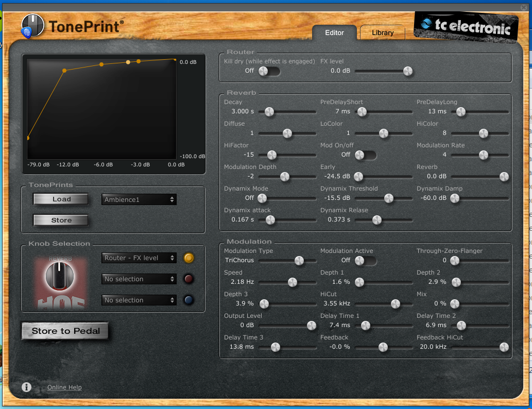
Task: Close the TonePrint window
Action: [x=524, y=7]
